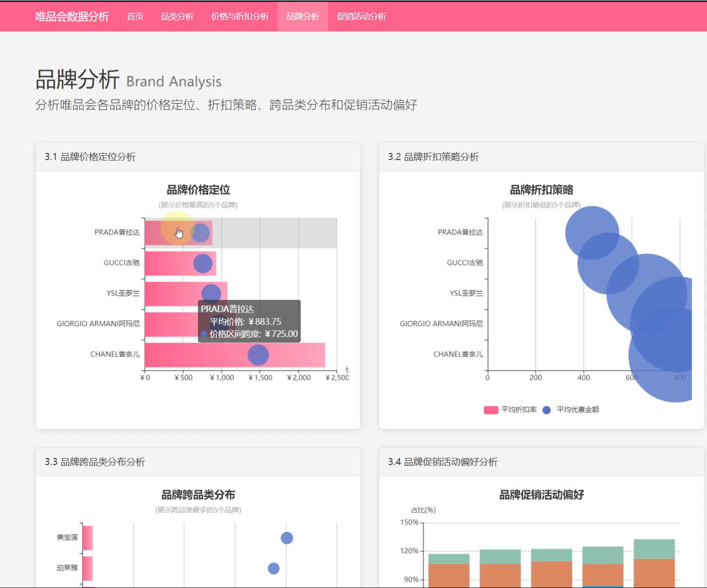The image size is (707, 588).
Task: Open the 首页 navigation item
Action: point(134,16)
